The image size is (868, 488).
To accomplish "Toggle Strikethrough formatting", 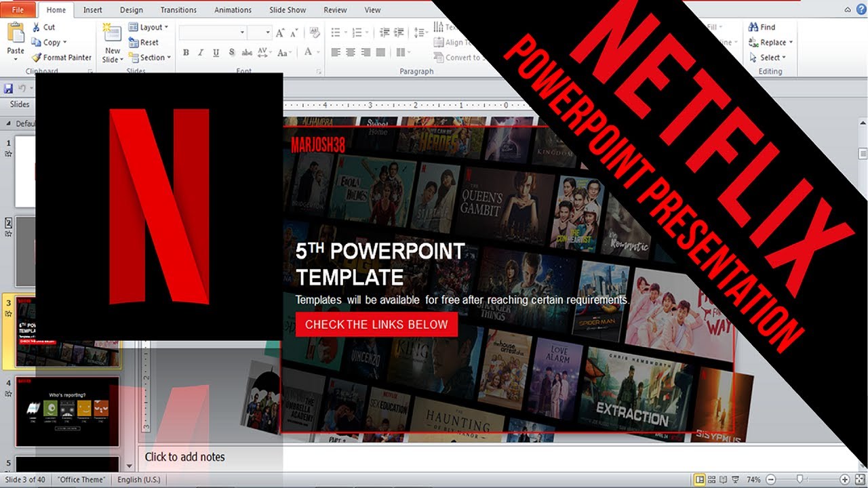I will point(247,52).
